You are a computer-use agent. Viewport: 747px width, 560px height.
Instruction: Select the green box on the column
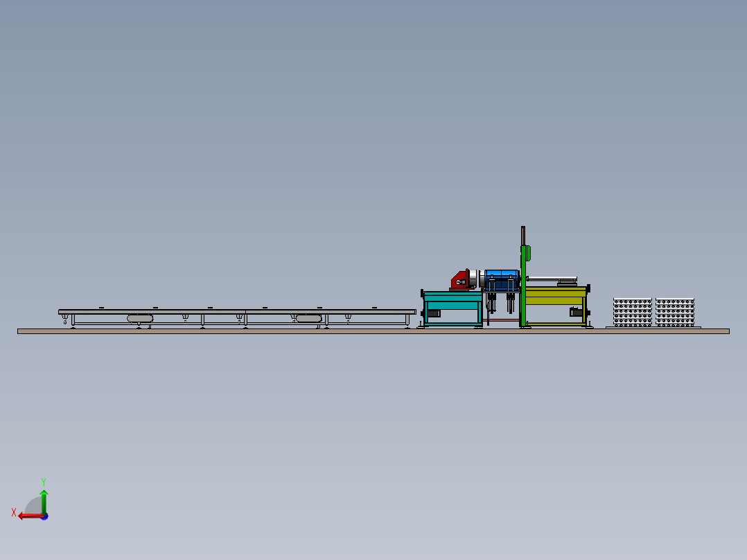pos(528,253)
